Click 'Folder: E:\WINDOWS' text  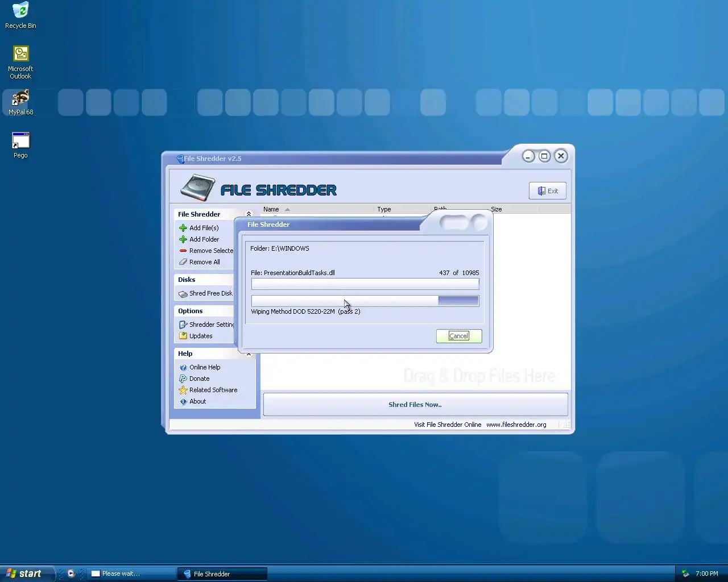point(280,248)
